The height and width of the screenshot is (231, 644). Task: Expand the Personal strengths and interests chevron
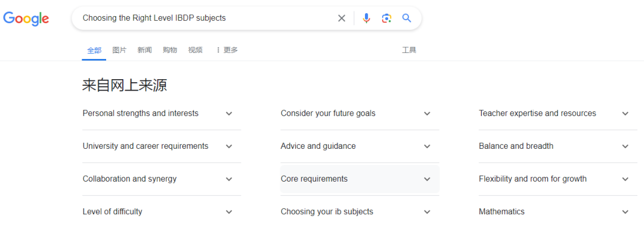(x=229, y=114)
